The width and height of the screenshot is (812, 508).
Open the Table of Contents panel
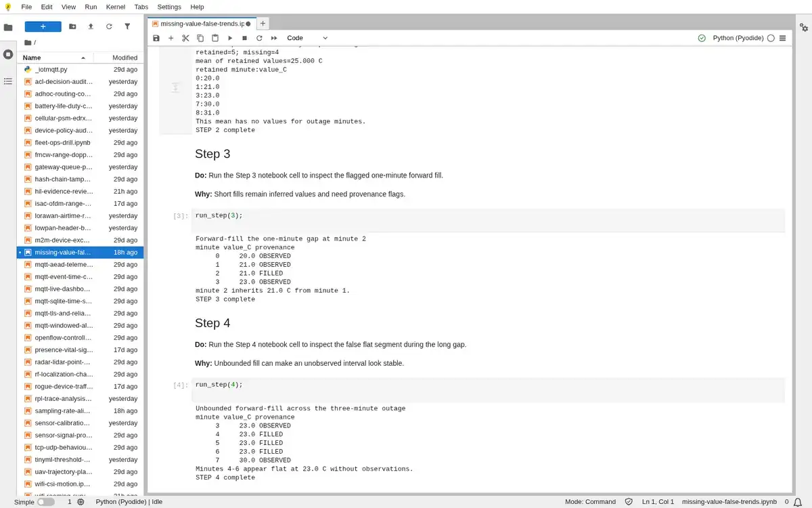point(8,81)
